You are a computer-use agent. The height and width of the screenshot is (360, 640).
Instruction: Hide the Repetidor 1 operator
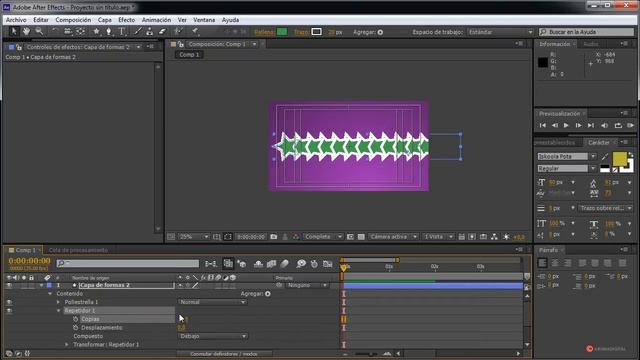point(9,311)
